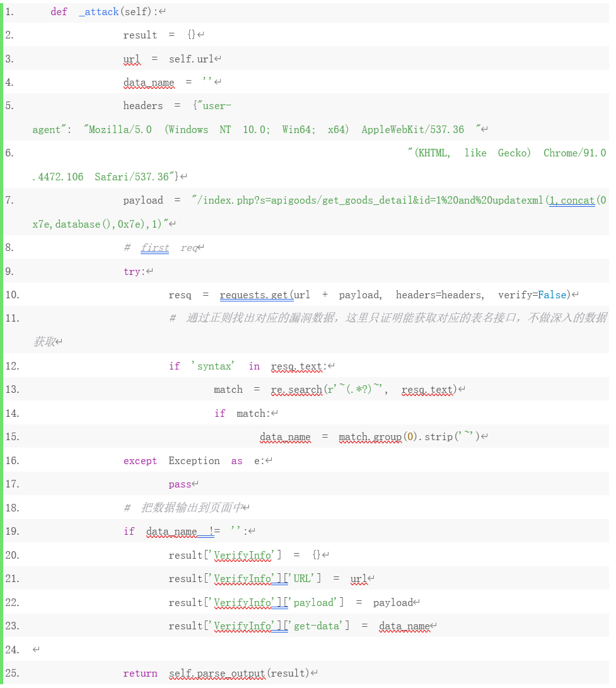Click 'if match:' on line 14
Screen dimensions: 616x688
point(241,413)
